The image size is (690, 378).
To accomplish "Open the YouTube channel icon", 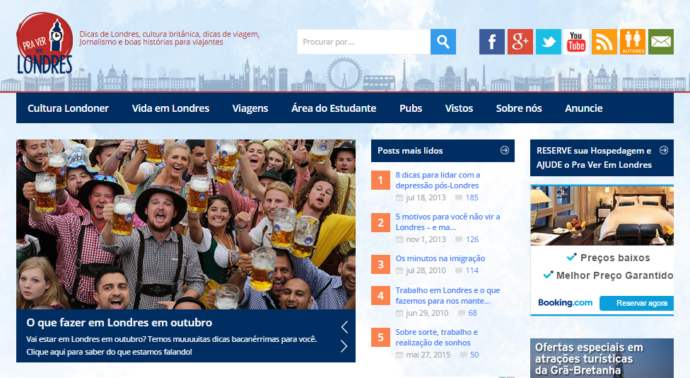I will [576, 42].
